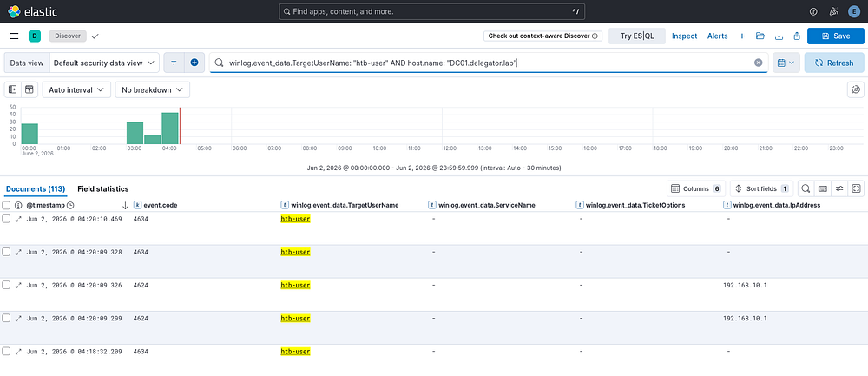Open the filter menu icon
Viewport: 868px width, 376px height.
tap(174, 63)
